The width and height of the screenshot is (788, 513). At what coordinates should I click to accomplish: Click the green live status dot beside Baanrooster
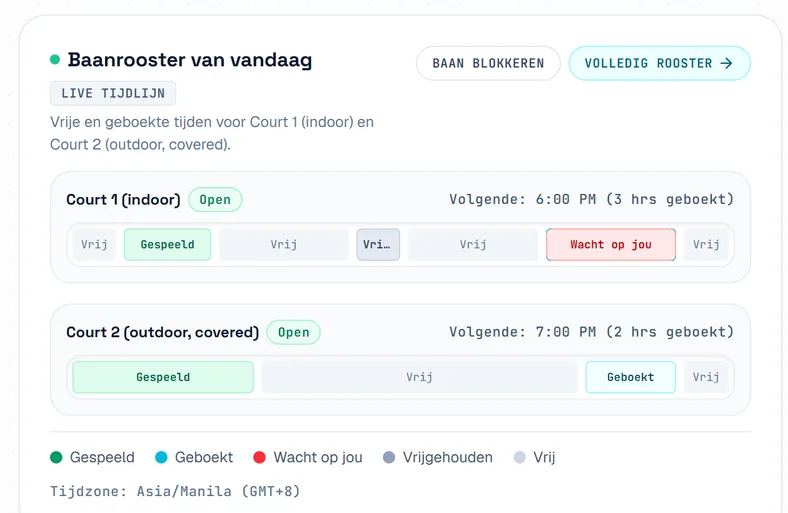55,60
